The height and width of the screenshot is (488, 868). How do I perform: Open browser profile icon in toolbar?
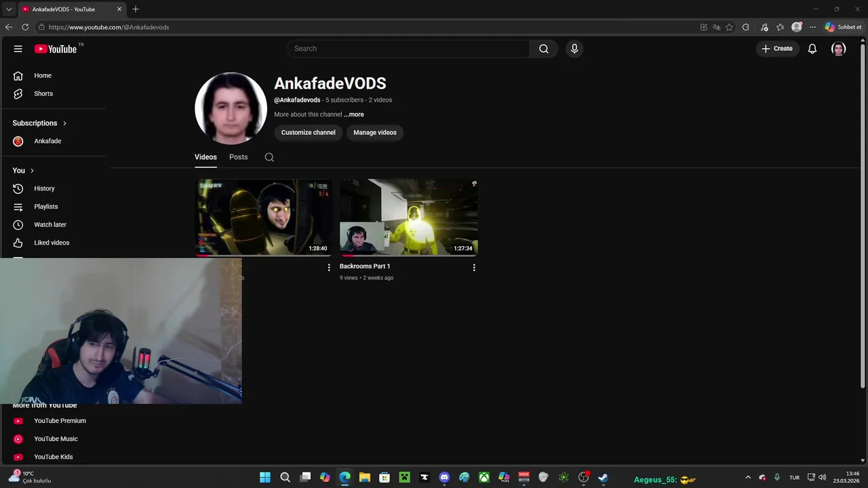[x=797, y=27]
